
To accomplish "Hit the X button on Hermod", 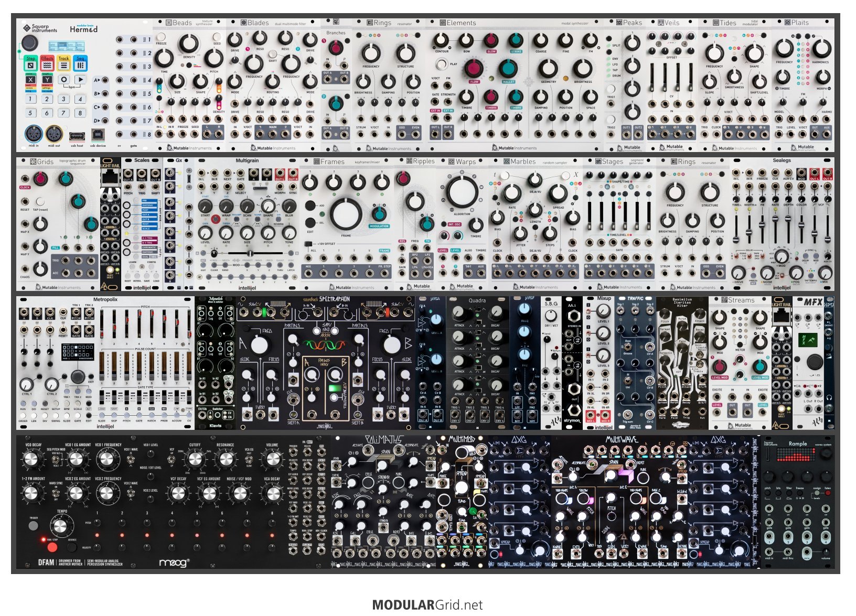I will [x=31, y=80].
